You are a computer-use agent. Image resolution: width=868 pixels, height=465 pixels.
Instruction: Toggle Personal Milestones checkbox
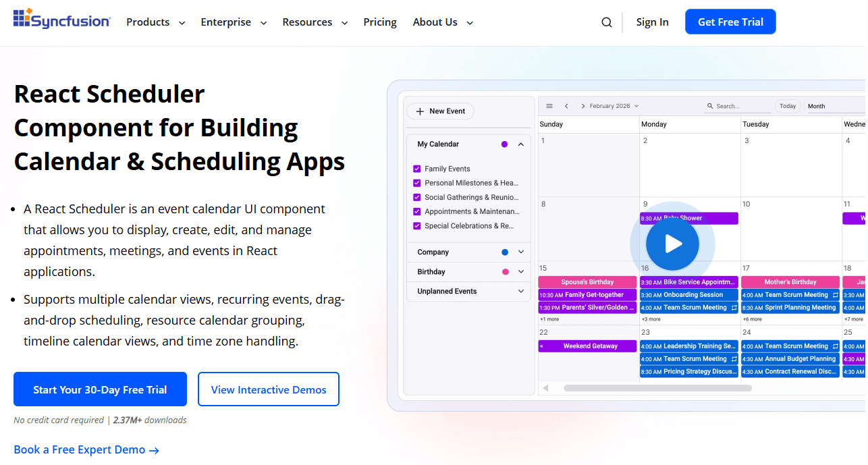pos(417,183)
